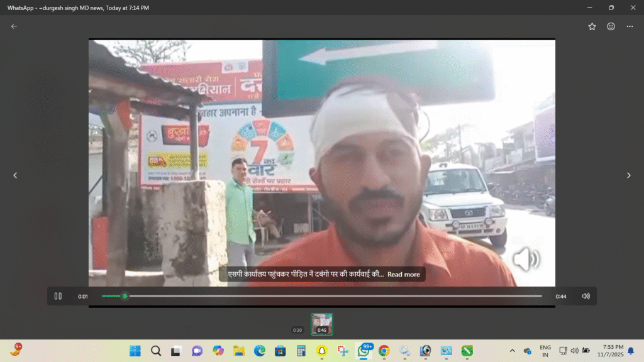Open the three-dot more options menu
The width and height of the screenshot is (644, 362).
point(630,26)
